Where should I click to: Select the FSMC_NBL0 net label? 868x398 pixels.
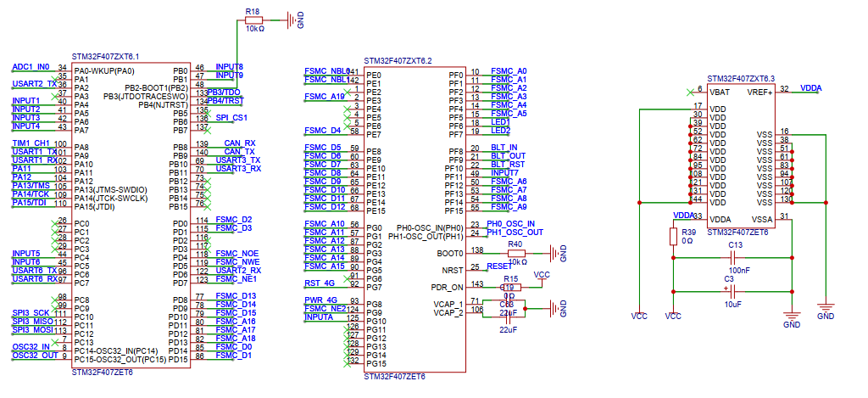coord(326,71)
